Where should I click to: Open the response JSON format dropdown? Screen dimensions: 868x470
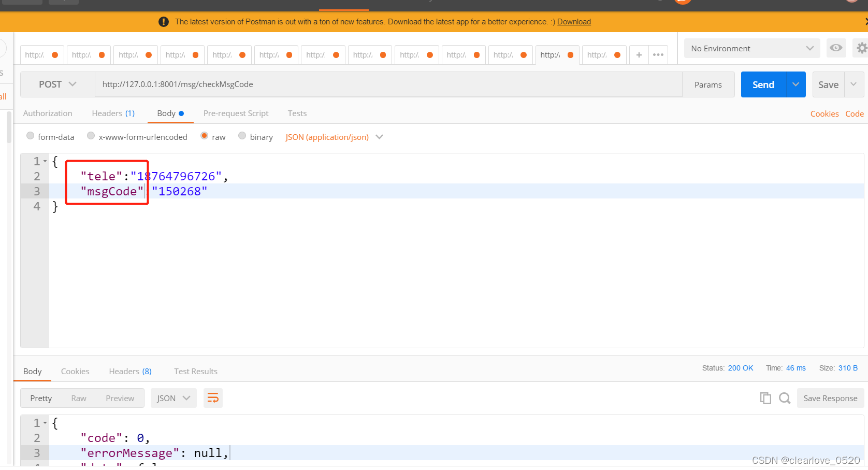point(173,398)
